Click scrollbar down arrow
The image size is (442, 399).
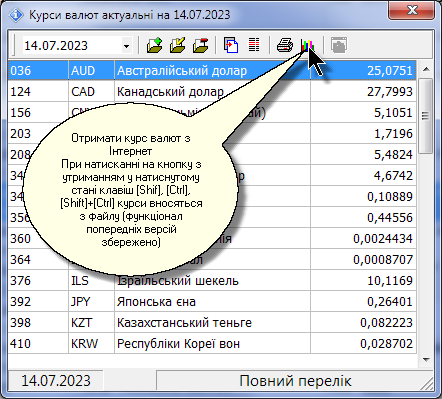tap(426, 359)
